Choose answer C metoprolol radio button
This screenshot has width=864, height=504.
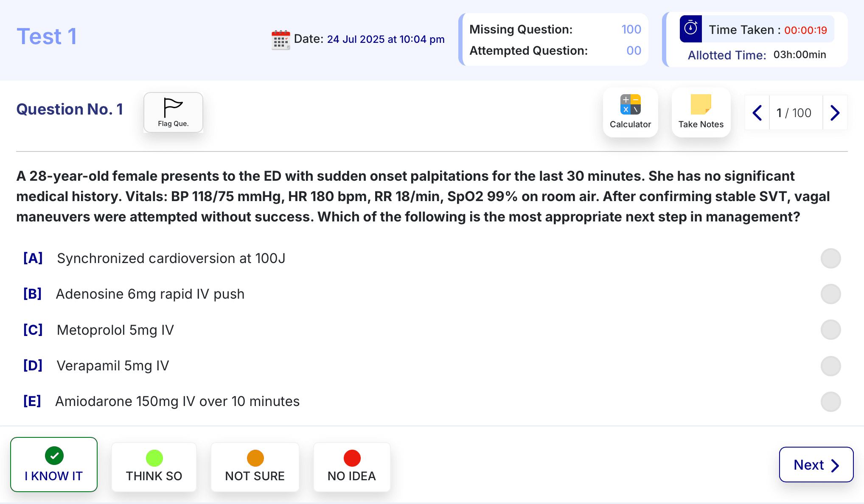(x=830, y=330)
